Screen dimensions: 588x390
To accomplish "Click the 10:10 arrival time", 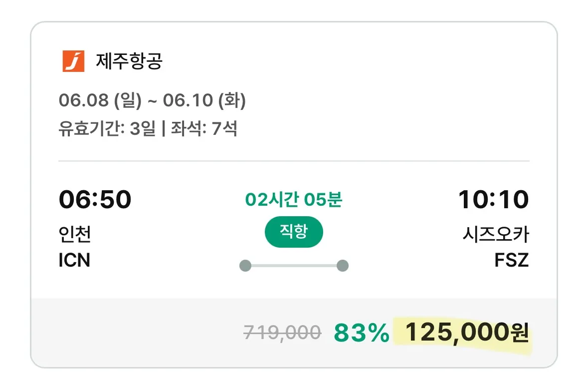I will [x=493, y=200].
